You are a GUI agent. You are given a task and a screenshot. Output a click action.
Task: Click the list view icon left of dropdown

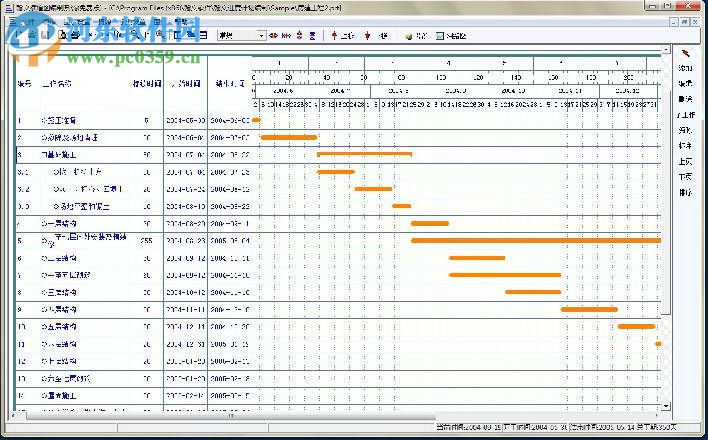204,35
